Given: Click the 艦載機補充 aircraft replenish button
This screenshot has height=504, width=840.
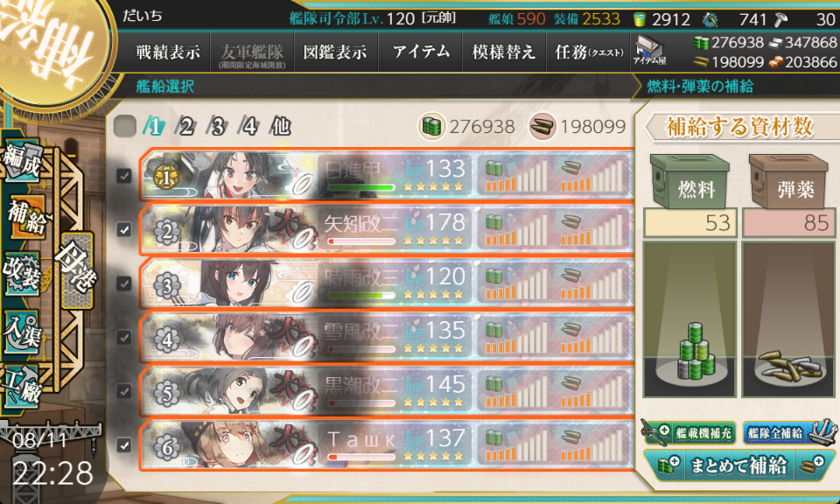Looking at the screenshot, I should click(x=689, y=432).
